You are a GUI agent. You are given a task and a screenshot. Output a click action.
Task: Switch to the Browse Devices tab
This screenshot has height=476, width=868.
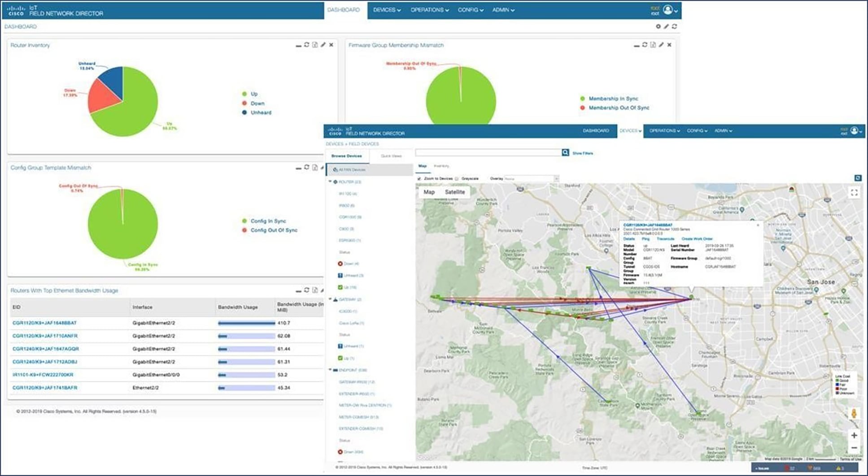[346, 156]
